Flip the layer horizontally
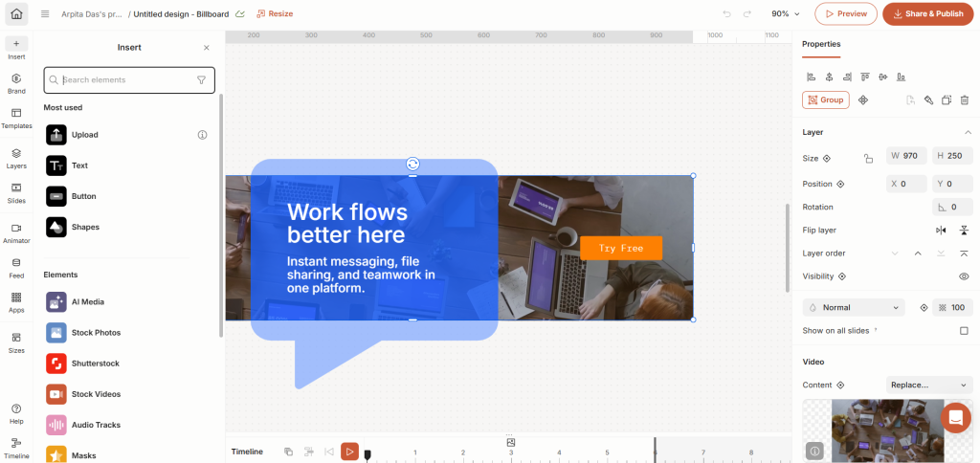Image resolution: width=980 pixels, height=463 pixels. tap(941, 230)
